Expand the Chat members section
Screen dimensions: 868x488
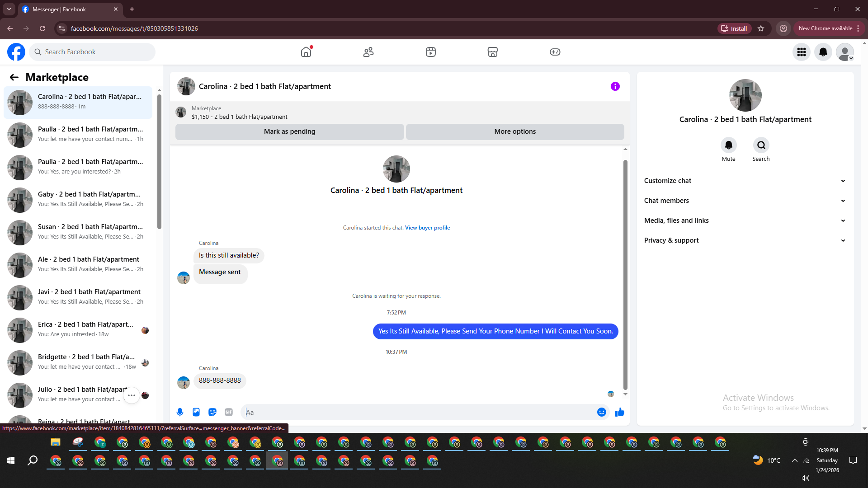click(745, 201)
